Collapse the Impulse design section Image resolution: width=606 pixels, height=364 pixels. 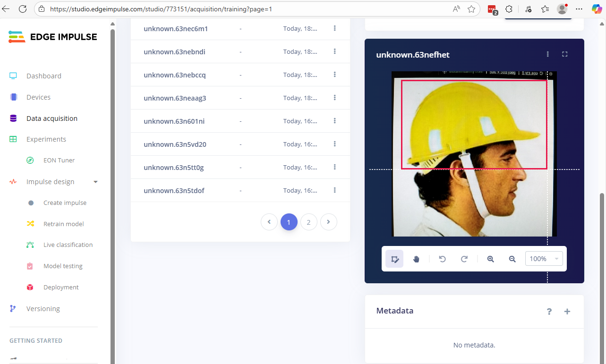pyautogui.click(x=95, y=182)
